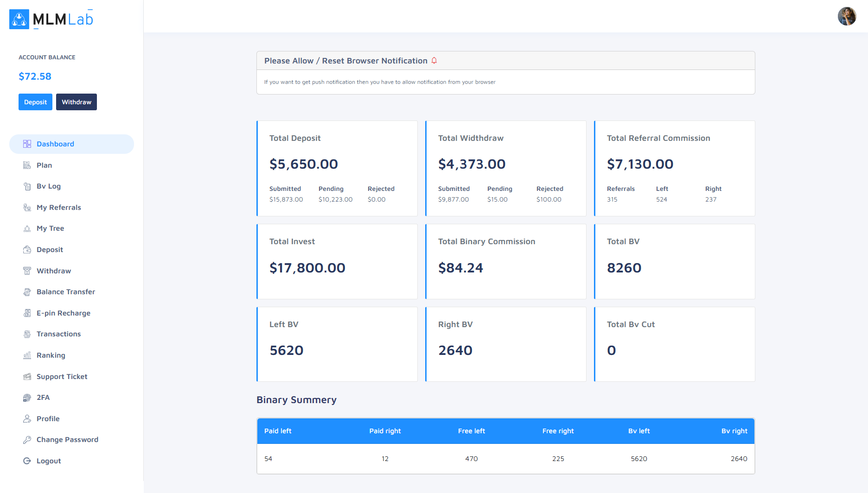Click the Bv Log clipboard icon

click(x=27, y=186)
